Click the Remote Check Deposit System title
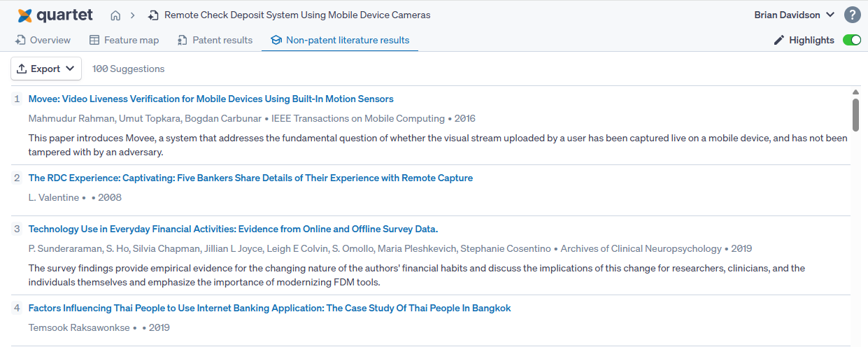The height and width of the screenshot is (347, 868). pos(297,15)
